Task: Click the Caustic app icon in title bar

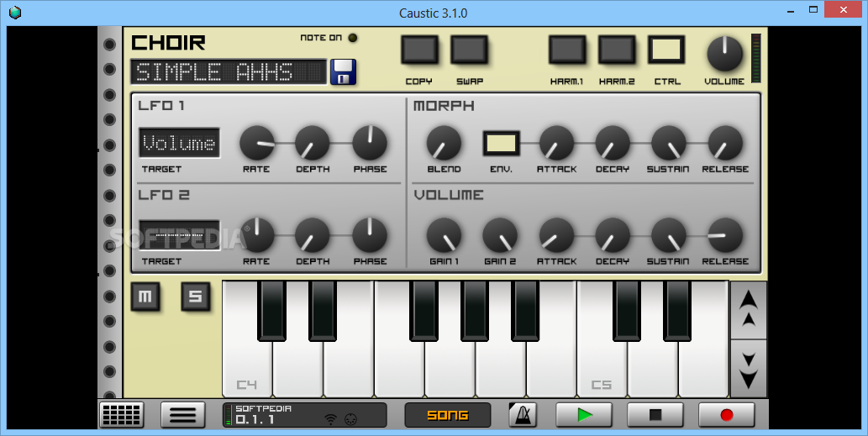Action: [15, 12]
